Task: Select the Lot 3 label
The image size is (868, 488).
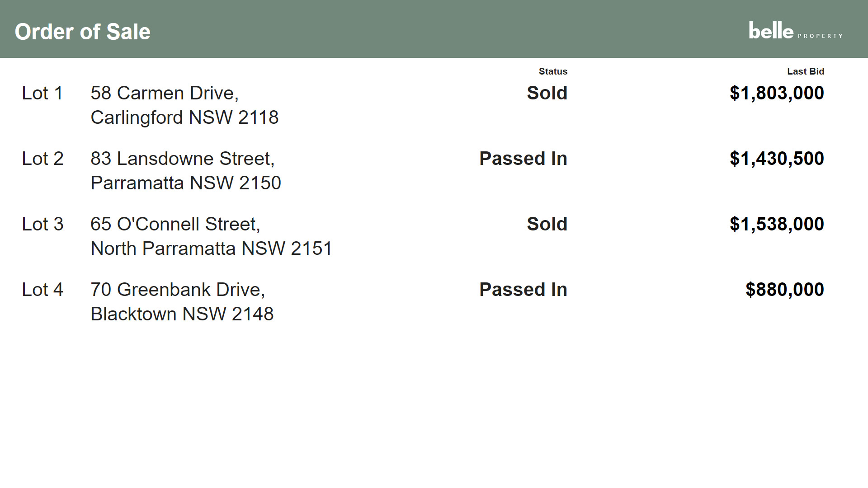Action: coord(42,224)
